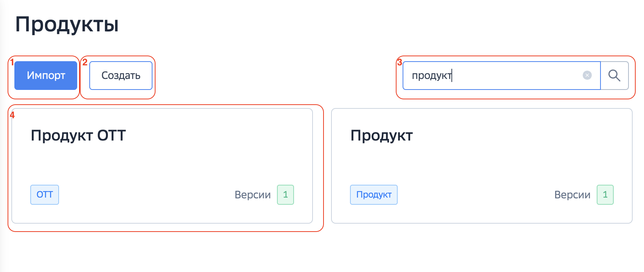The width and height of the screenshot is (644, 272).
Task: Click the green counter on Продукт ОТТ
Action: click(286, 195)
